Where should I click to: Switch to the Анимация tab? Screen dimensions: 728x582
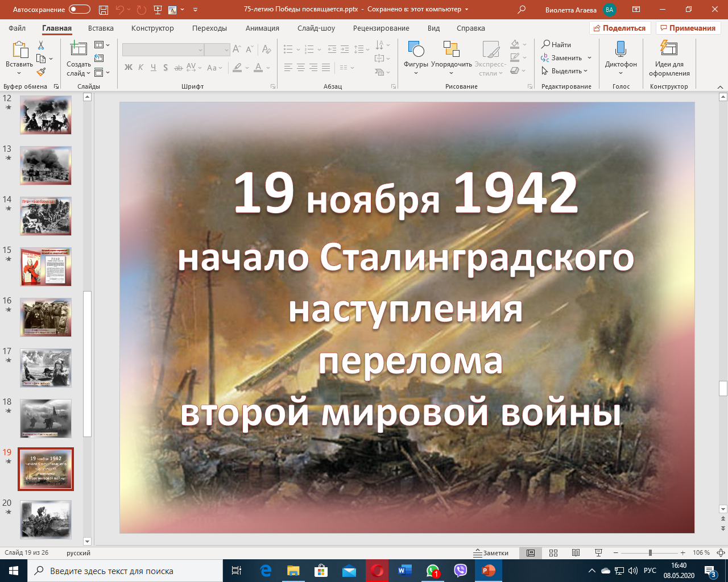(x=262, y=28)
